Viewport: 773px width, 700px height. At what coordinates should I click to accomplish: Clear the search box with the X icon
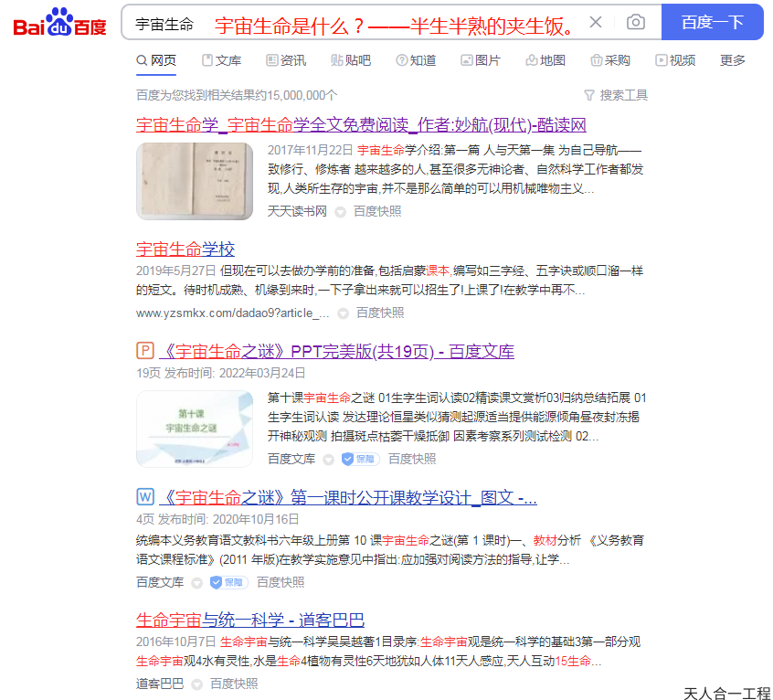596,22
